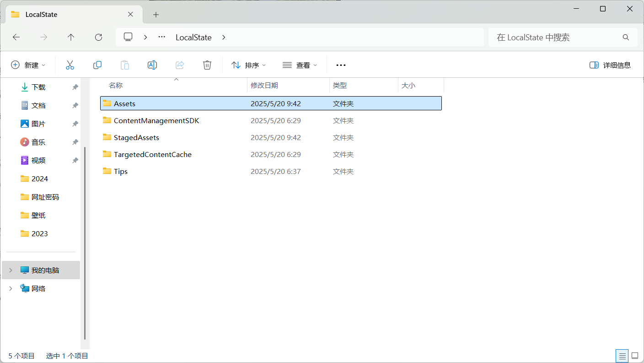Toggle the 详细信息 details pane
This screenshot has height=363, width=644.
(x=610, y=65)
